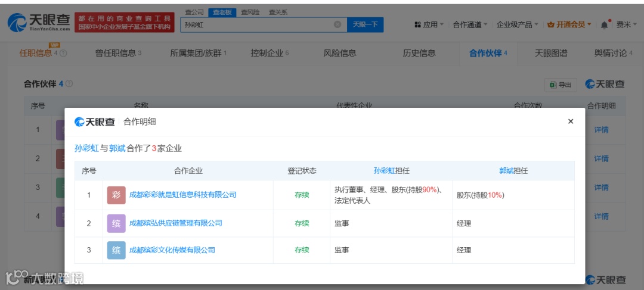Viewport: 644px width, 290px height.
Task: Switch to 查风险 search tab
Action: (250, 13)
